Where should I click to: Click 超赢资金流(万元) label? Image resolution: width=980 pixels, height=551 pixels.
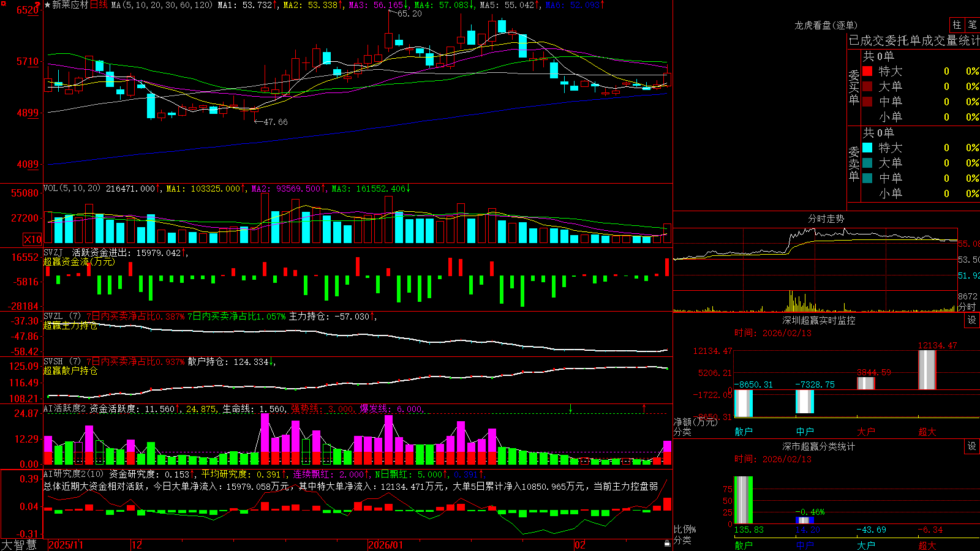click(x=79, y=261)
